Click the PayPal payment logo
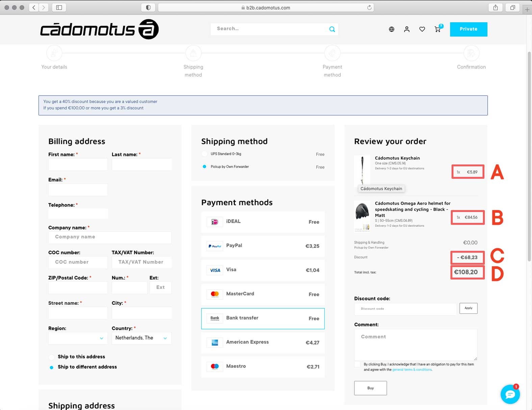The height and width of the screenshot is (410, 532). coord(215,246)
